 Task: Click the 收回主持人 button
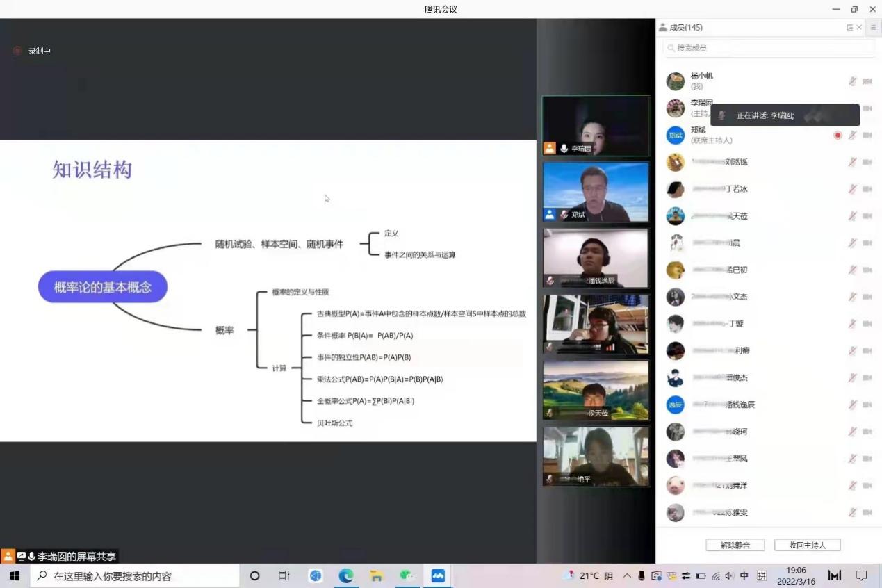807,545
